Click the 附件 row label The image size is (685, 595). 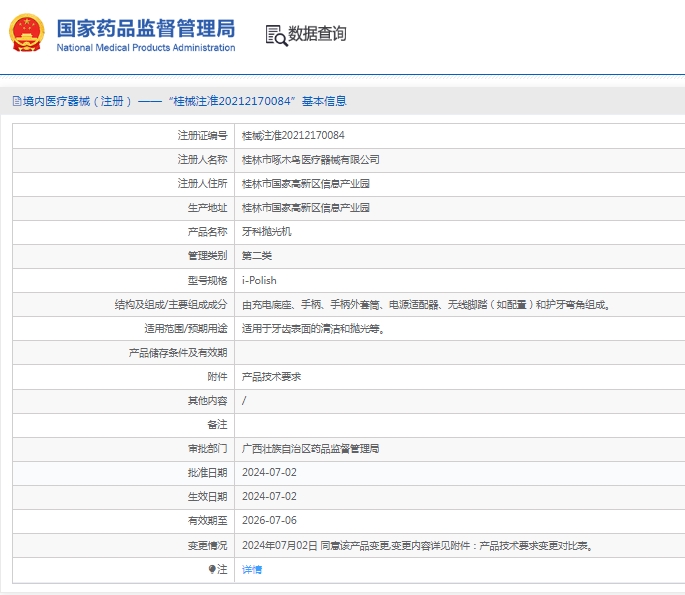(217, 377)
